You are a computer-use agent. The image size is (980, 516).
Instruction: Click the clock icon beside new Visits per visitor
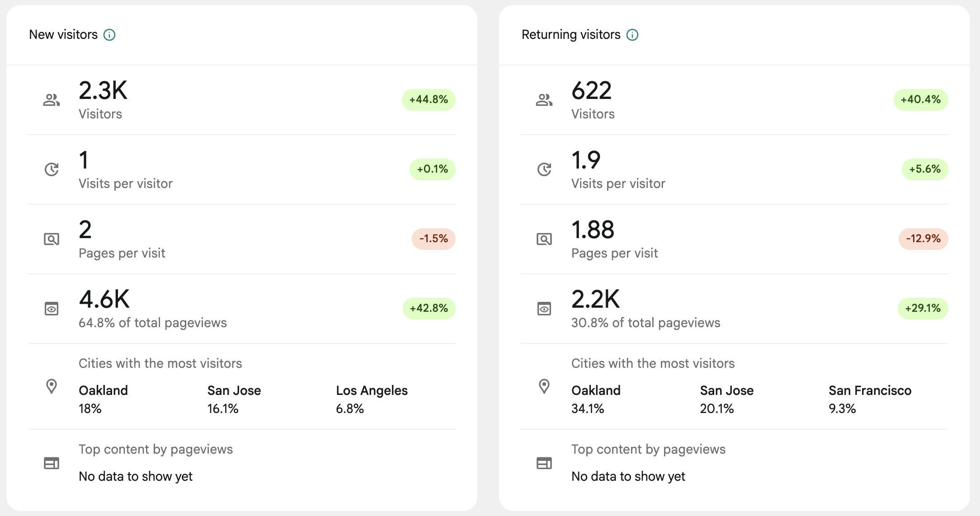click(52, 169)
